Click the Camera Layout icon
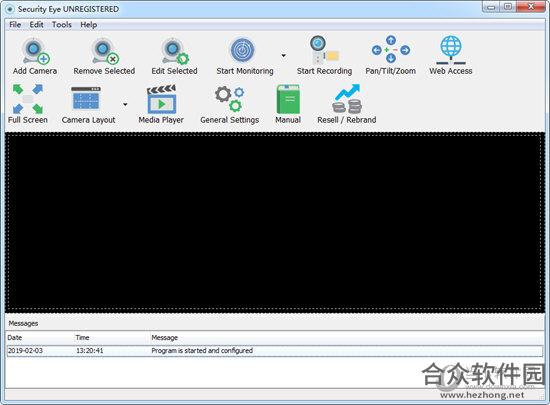 click(x=86, y=99)
